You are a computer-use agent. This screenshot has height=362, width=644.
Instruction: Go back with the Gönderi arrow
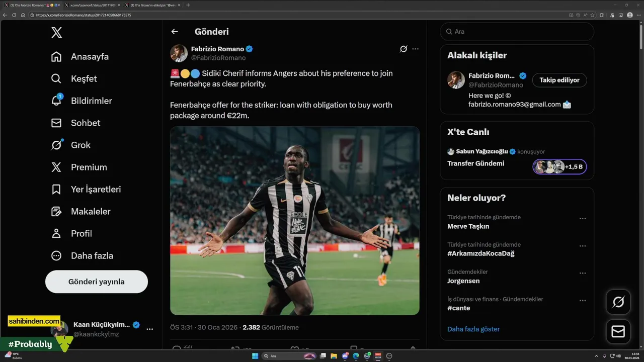click(x=175, y=32)
